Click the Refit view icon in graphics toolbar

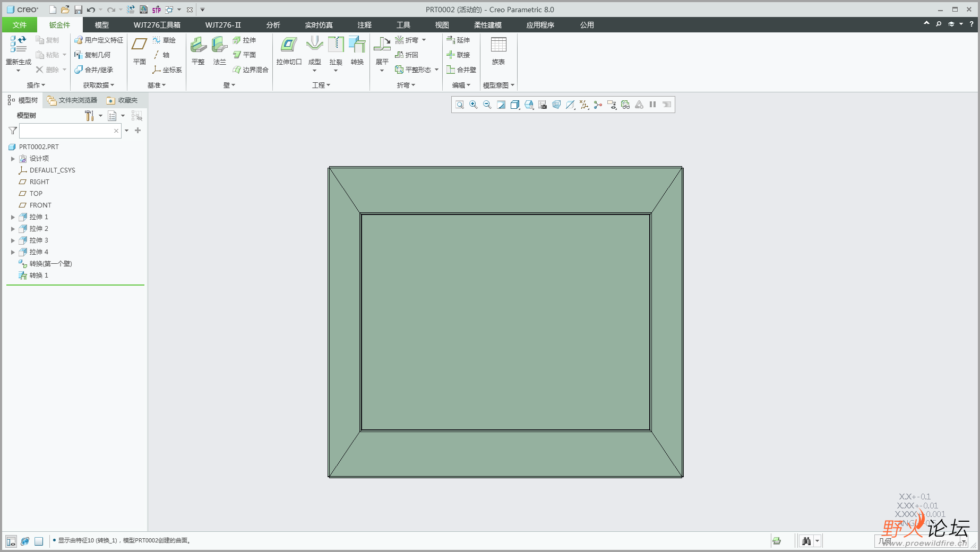click(x=460, y=105)
